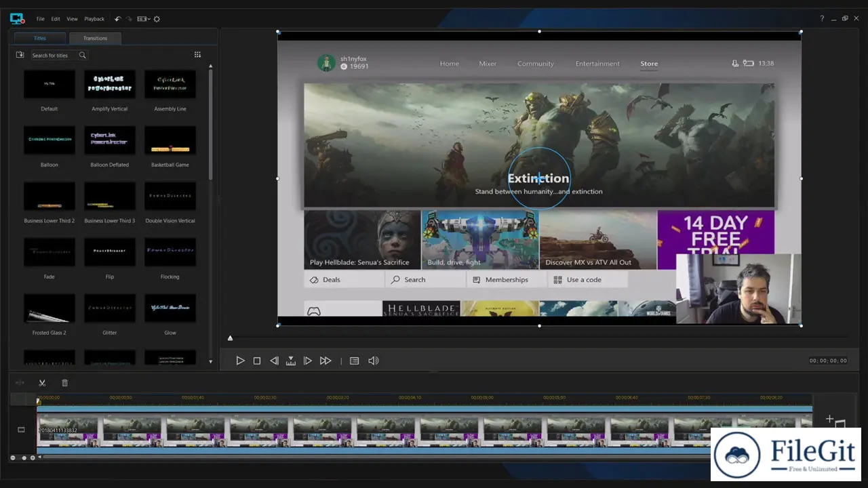Fast forward the preview
The image size is (868, 488).
325,361
